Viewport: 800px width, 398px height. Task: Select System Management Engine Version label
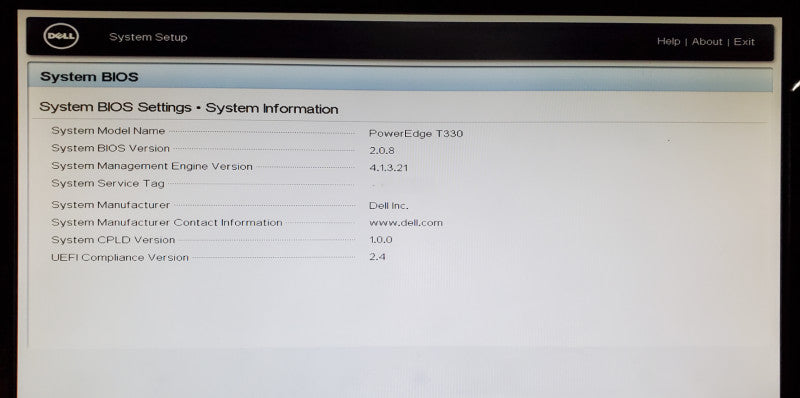152,166
